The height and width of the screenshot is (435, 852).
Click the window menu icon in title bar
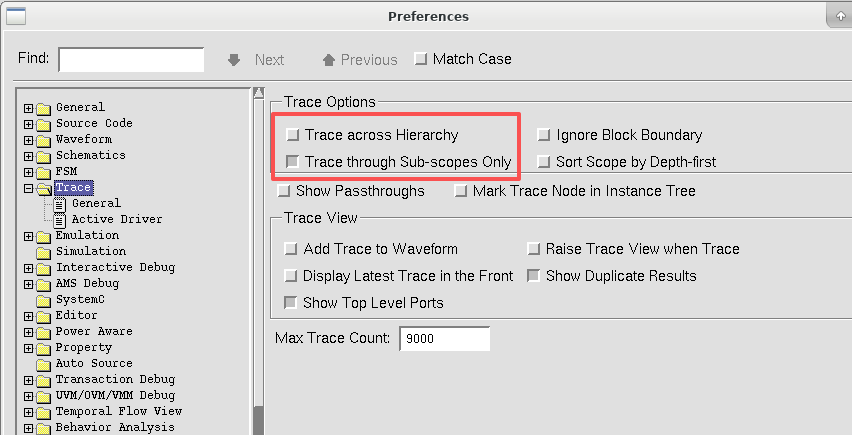click(15, 16)
